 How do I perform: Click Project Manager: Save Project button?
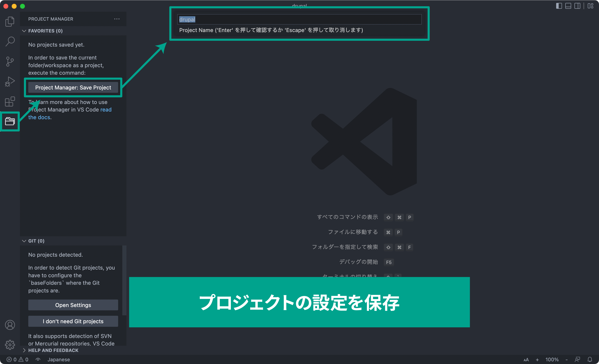pyautogui.click(x=73, y=87)
